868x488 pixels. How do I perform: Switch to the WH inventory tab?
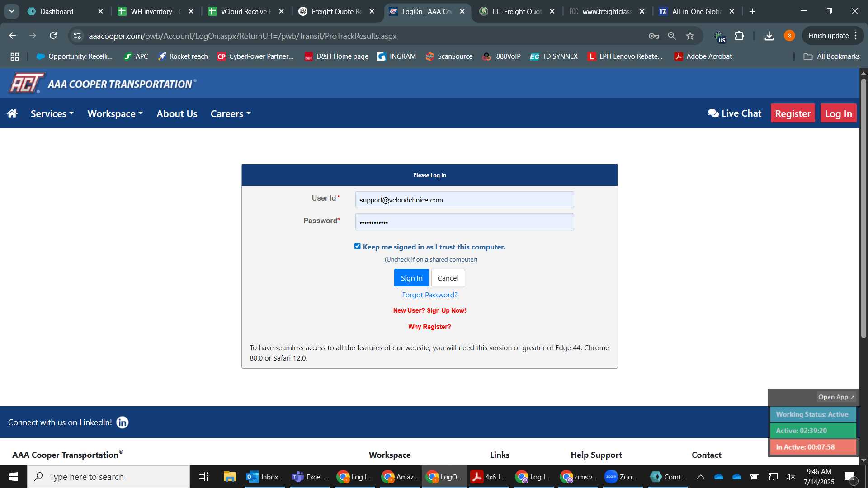(156, 11)
